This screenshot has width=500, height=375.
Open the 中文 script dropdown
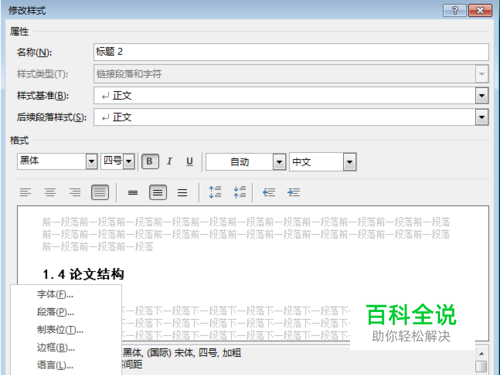350,162
